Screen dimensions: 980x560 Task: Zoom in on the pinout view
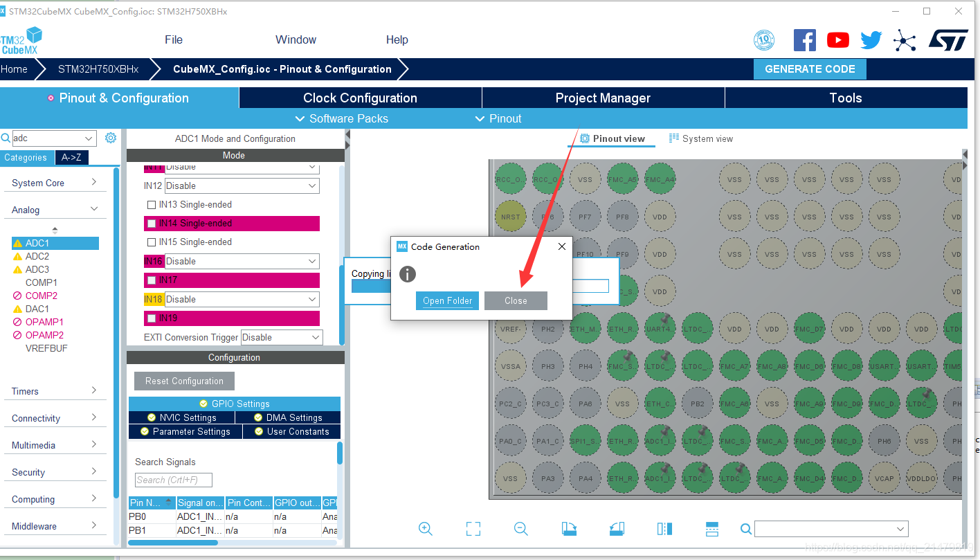pyautogui.click(x=426, y=529)
